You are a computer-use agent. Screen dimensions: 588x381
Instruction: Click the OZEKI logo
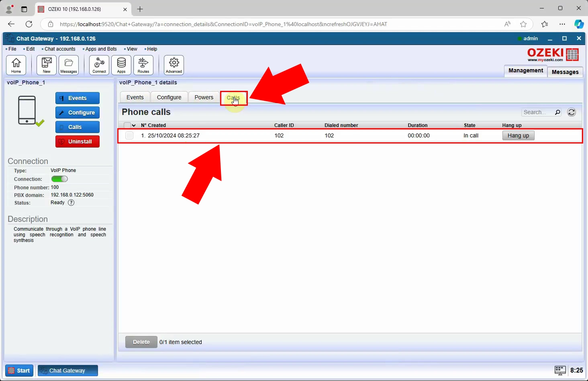coord(553,55)
